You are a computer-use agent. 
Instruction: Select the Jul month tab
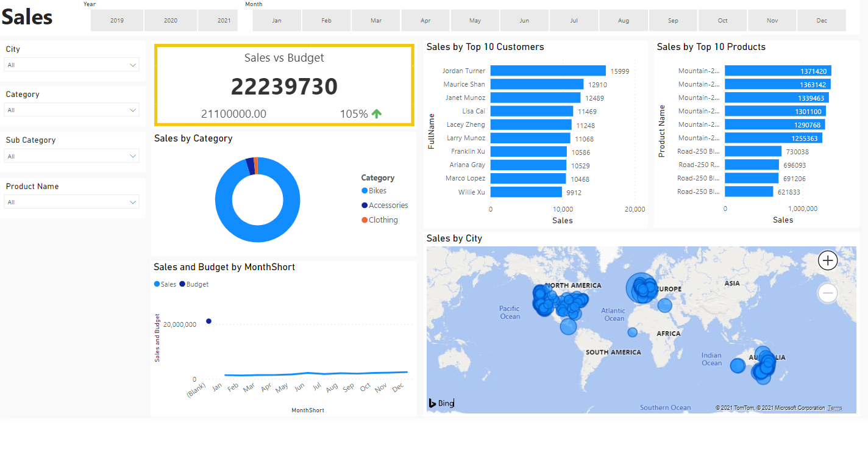click(574, 20)
